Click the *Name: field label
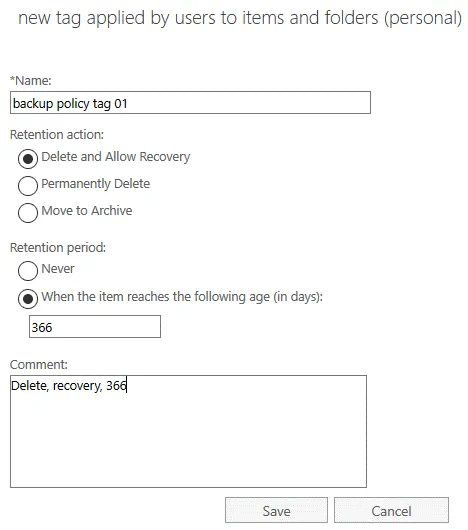The image size is (468, 530). point(31,80)
